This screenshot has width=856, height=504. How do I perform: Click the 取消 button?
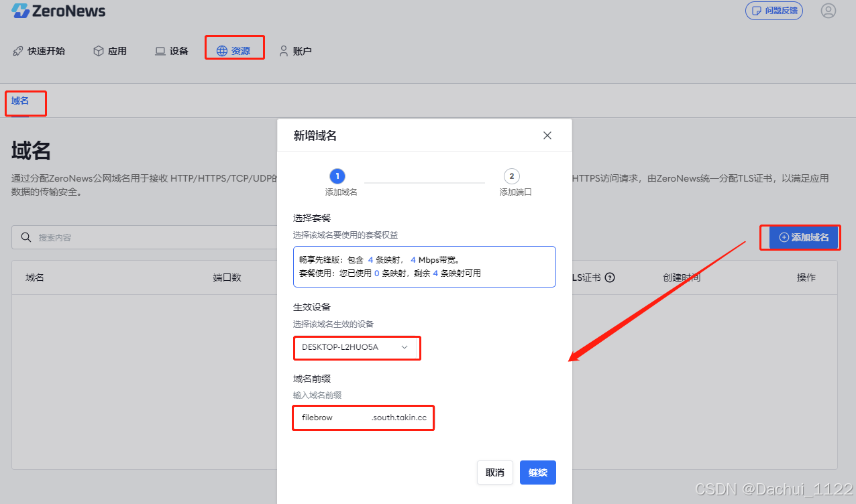pos(495,472)
